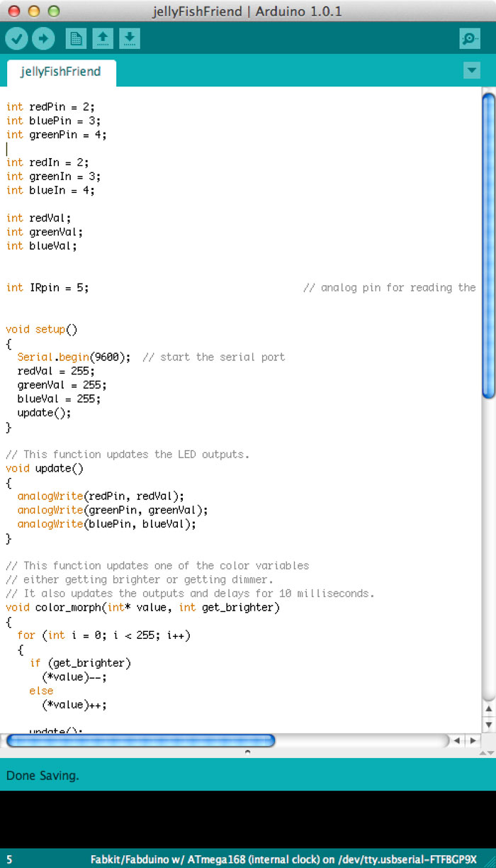The width and height of the screenshot is (496, 868).
Task: Click the 'if (get_brighter)' line
Action: click(80, 663)
